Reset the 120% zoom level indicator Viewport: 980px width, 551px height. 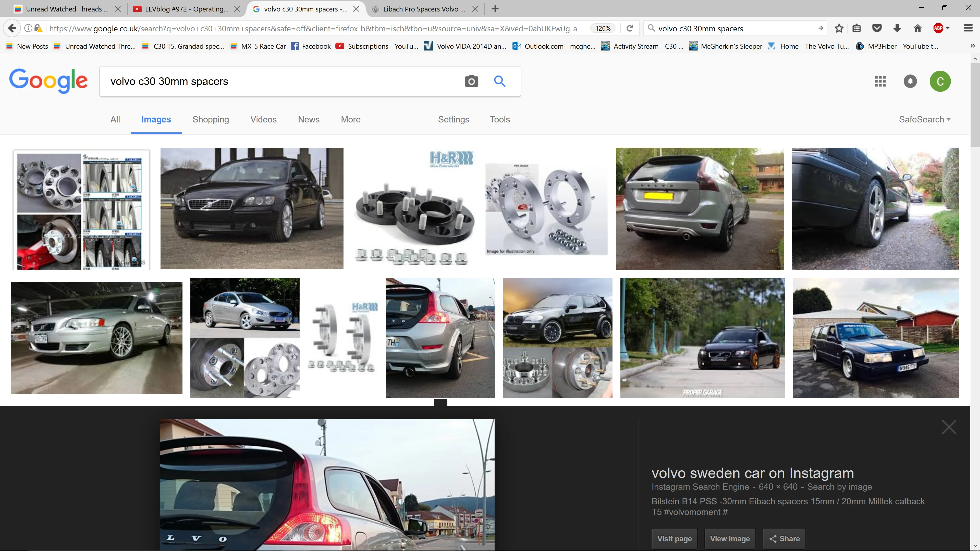tap(603, 28)
